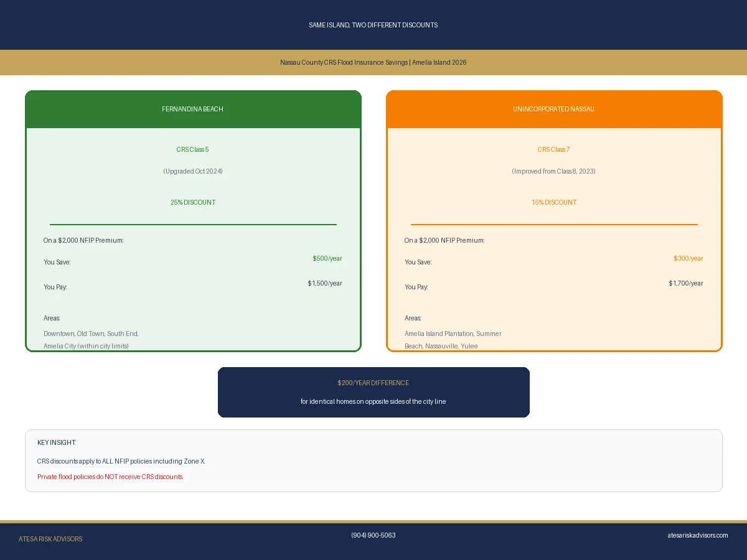Click the $1,500/year payment amount

(x=325, y=283)
